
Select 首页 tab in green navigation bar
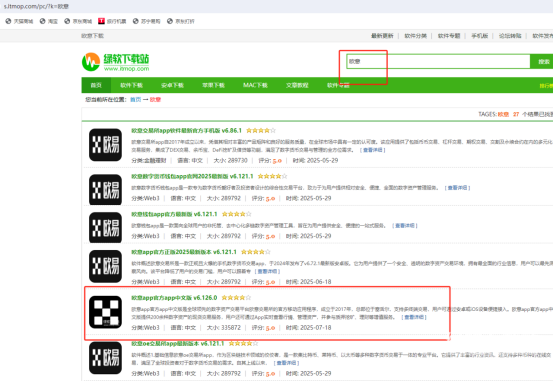(96, 85)
